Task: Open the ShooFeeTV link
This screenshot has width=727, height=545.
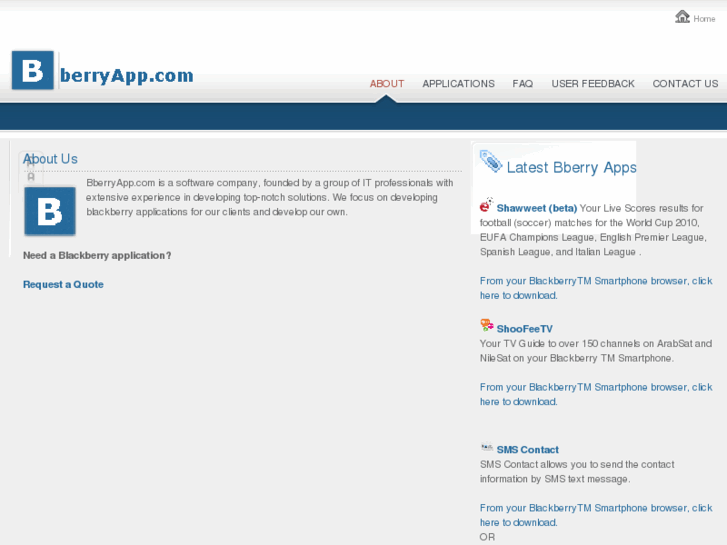Action: coord(524,329)
